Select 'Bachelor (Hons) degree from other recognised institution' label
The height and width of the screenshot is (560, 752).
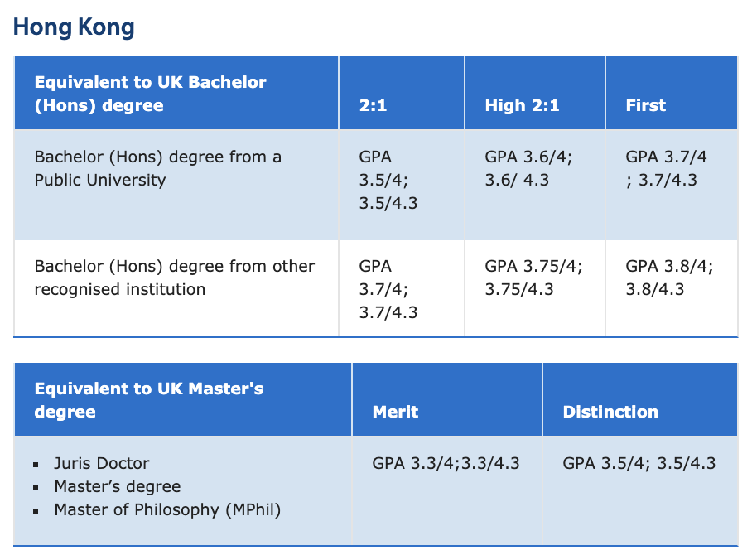pyautogui.click(x=175, y=278)
